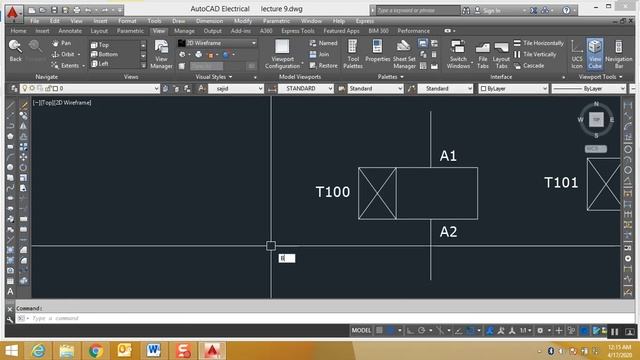Toggle the UCS Icon

[577, 54]
